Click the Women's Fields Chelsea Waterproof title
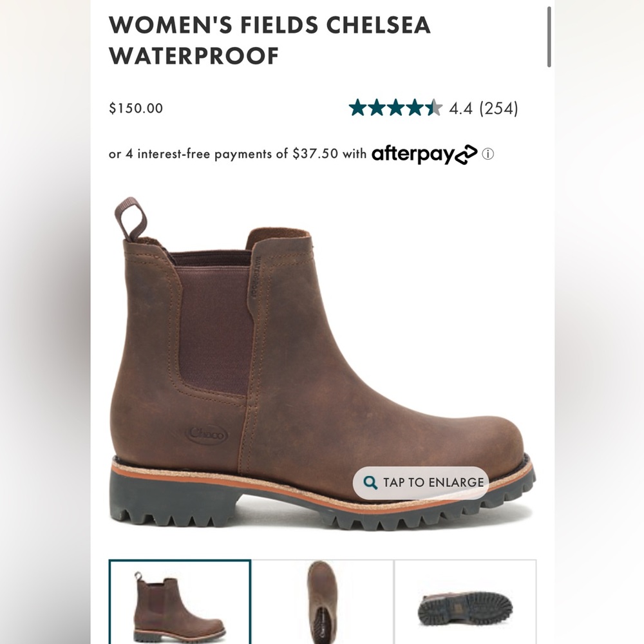The image size is (644, 644). tap(269, 40)
